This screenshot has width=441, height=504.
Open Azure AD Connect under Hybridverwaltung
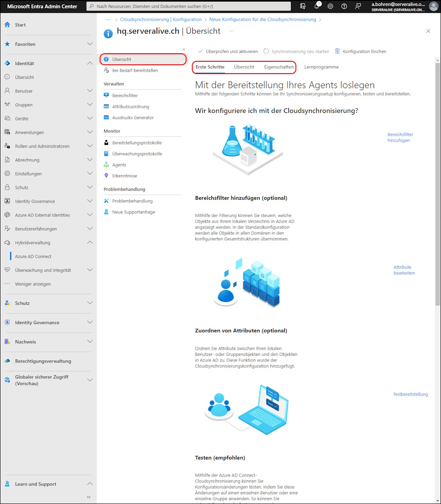(33, 257)
